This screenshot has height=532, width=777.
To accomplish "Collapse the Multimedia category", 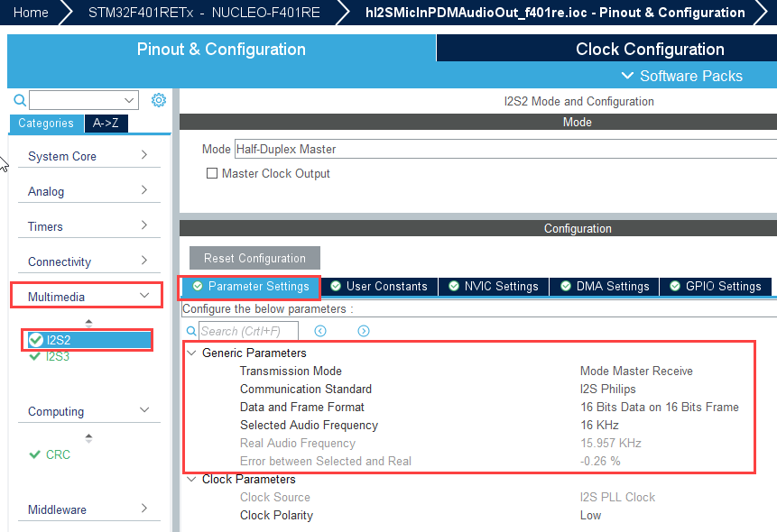I will pyautogui.click(x=87, y=297).
